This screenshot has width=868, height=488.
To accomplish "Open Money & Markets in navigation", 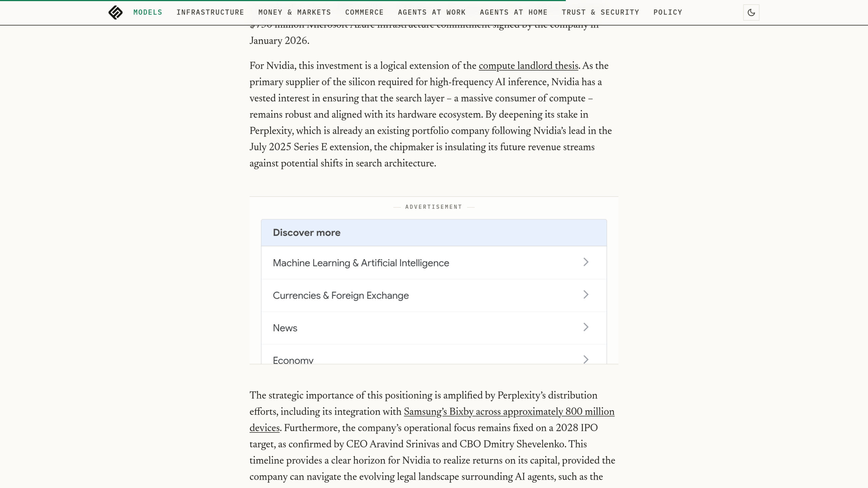I will pos(295,13).
